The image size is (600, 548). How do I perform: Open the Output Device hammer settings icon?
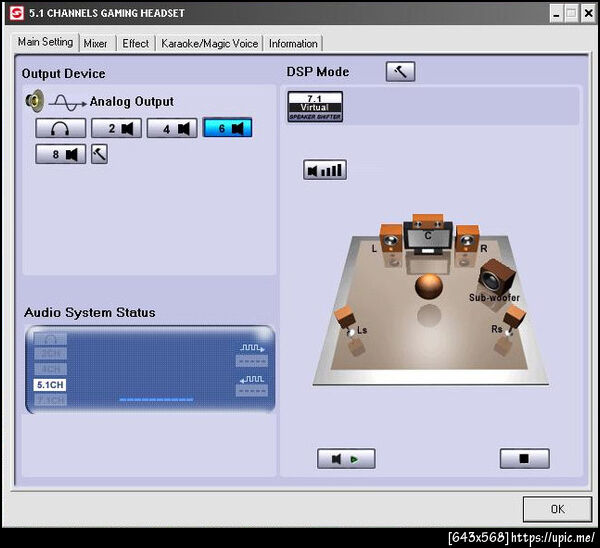coord(99,154)
